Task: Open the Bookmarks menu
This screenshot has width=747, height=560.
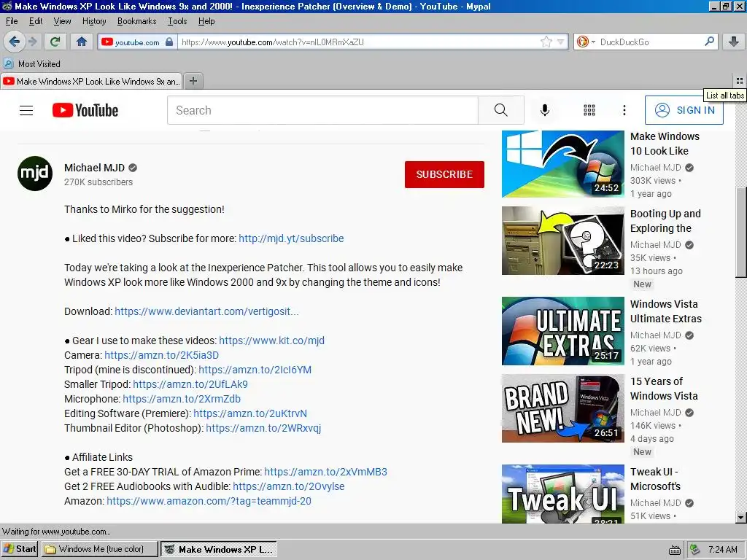Action: pos(136,21)
